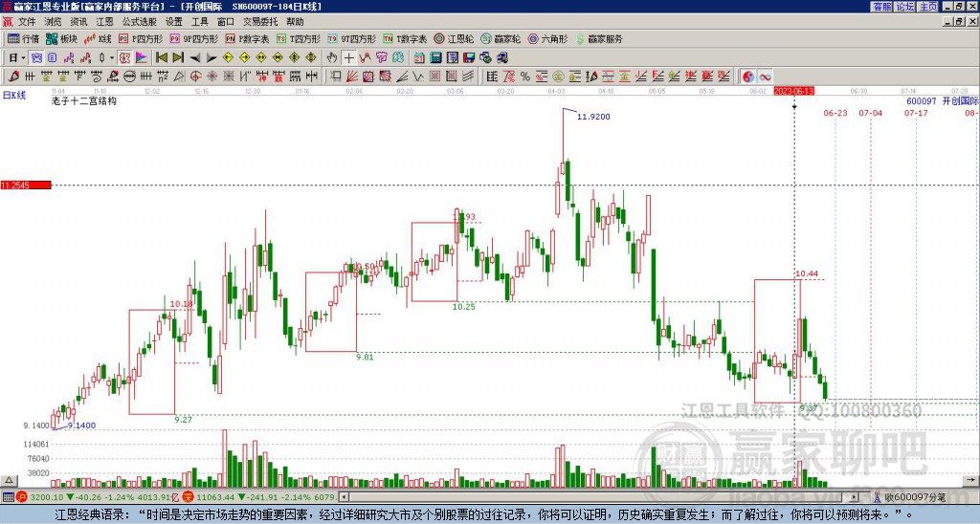Open the 公式选股 menu

(x=140, y=22)
